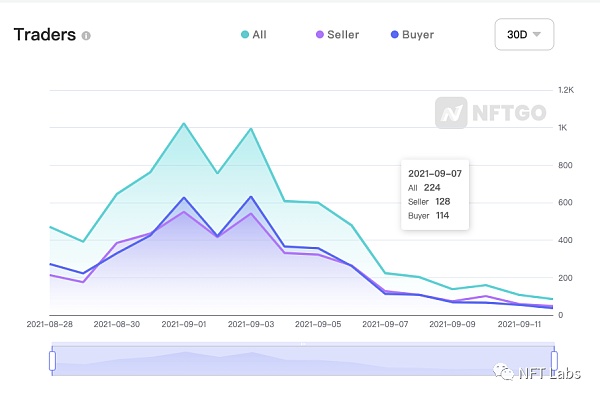The width and height of the screenshot is (600, 398).
Task: Click the purple Seller legend circle
Action: tap(320, 34)
